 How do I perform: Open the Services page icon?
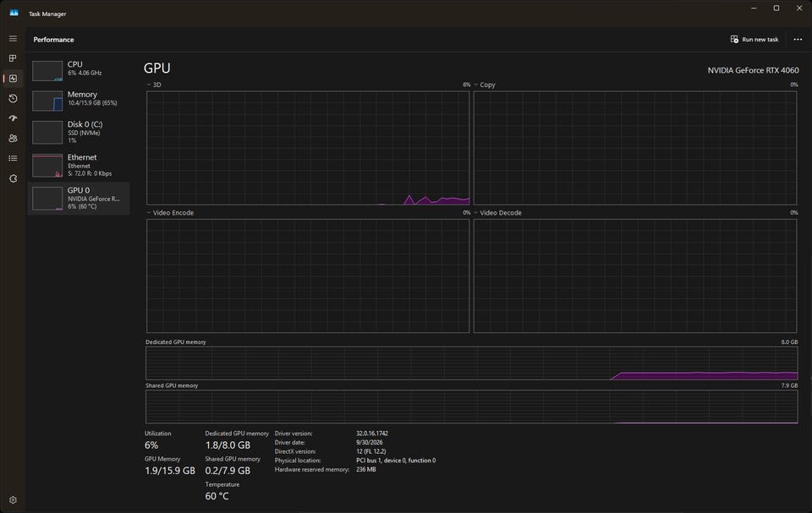pyautogui.click(x=13, y=178)
